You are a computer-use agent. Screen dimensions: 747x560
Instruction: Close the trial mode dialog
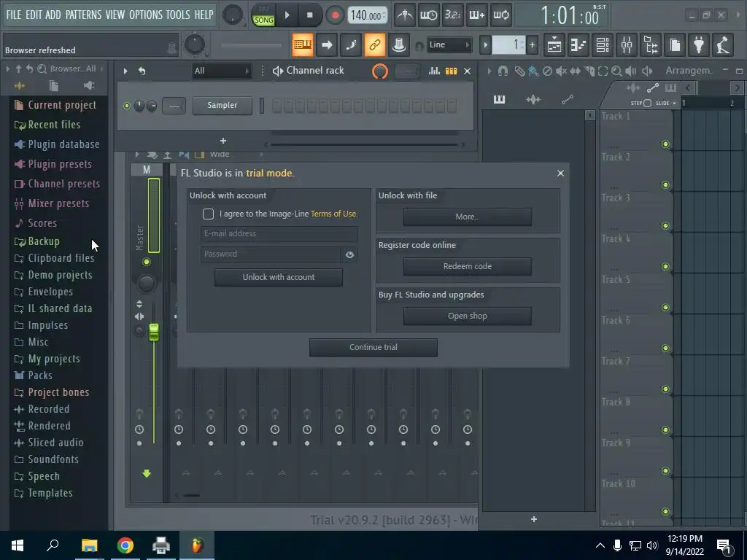[x=561, y=173]
